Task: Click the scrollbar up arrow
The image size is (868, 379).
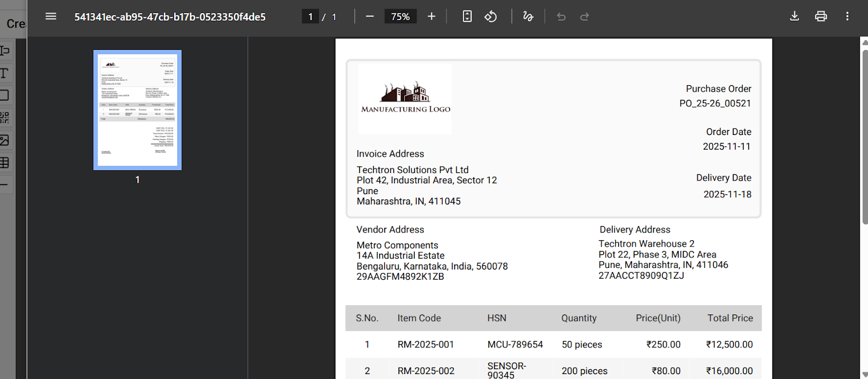Action: pyautogui.click(x=864, y=42)
